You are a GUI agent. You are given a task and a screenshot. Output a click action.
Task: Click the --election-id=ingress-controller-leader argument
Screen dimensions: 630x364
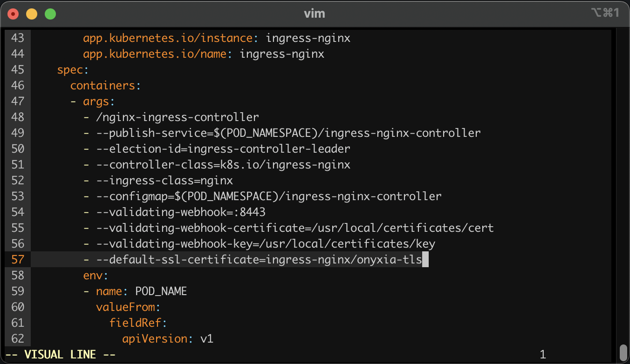coord(223,149)
